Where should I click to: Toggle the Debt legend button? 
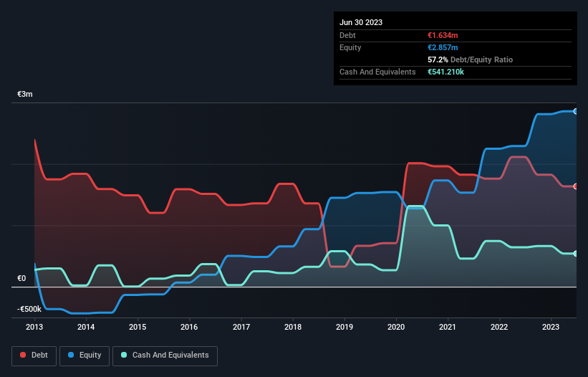34,355
